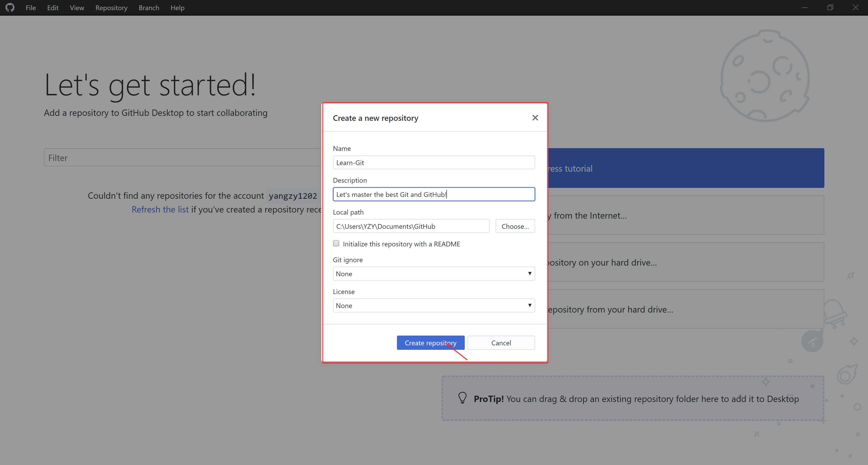Enable Initialize this repository with a README

336,243
